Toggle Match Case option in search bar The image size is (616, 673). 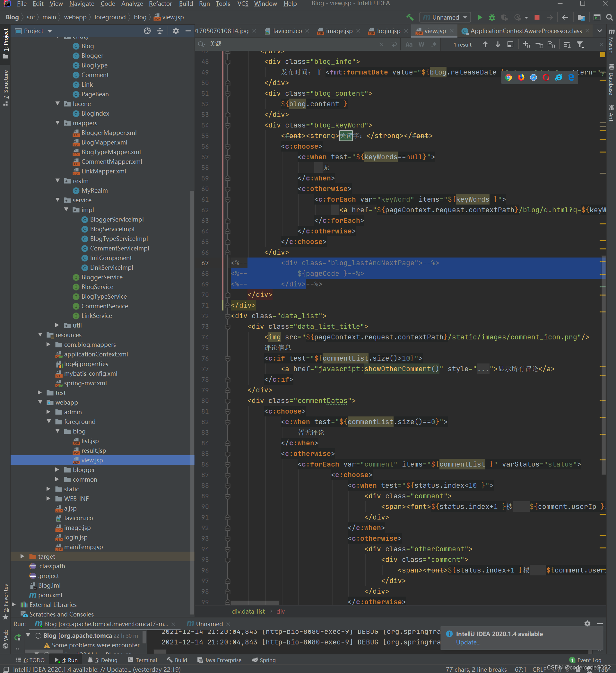pos(409,44)
